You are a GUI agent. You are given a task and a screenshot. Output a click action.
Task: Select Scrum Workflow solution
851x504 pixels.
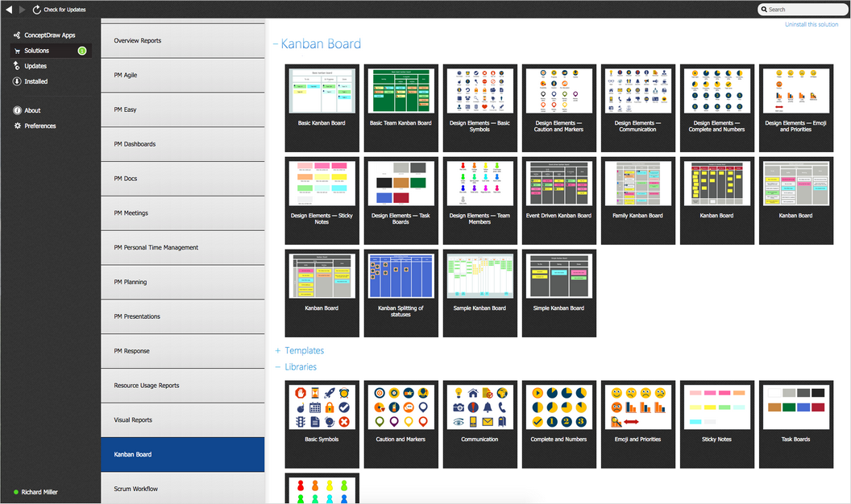pos(183,489)
